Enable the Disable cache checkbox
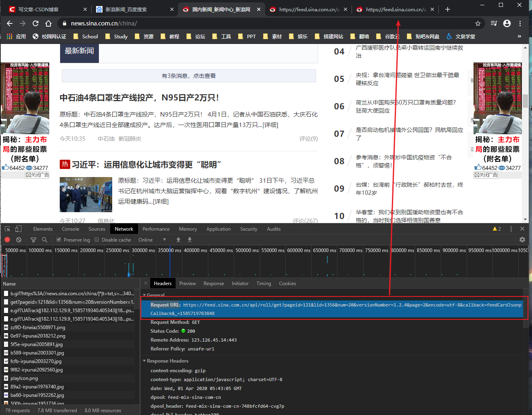Image resolution: width=532 pixels, height=415 pixels. 97,240
